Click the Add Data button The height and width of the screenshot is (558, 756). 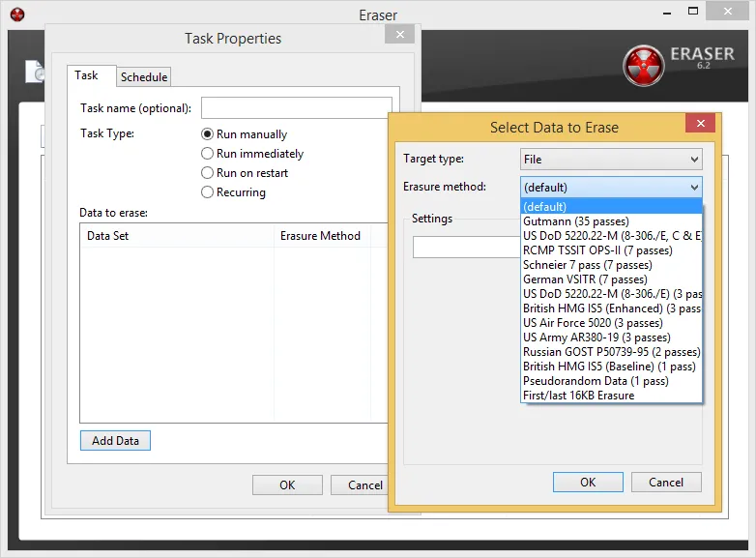[x=115, y=441]
